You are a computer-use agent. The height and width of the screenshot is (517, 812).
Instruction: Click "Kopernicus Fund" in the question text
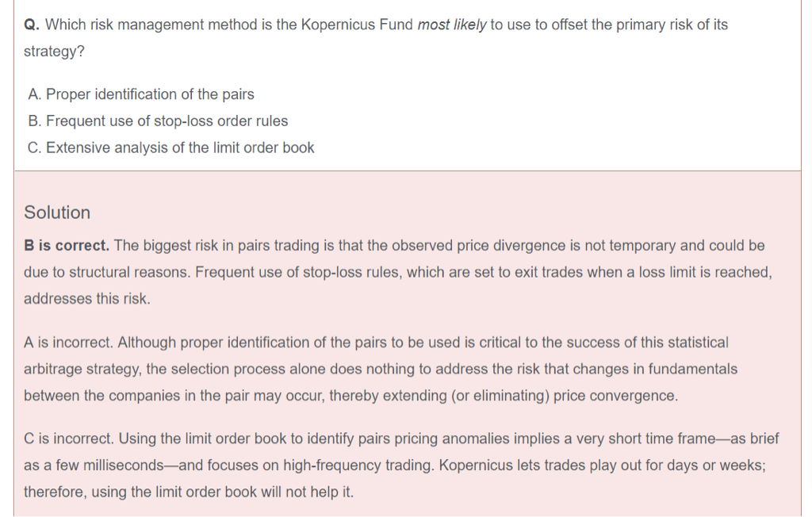[357, 25]
